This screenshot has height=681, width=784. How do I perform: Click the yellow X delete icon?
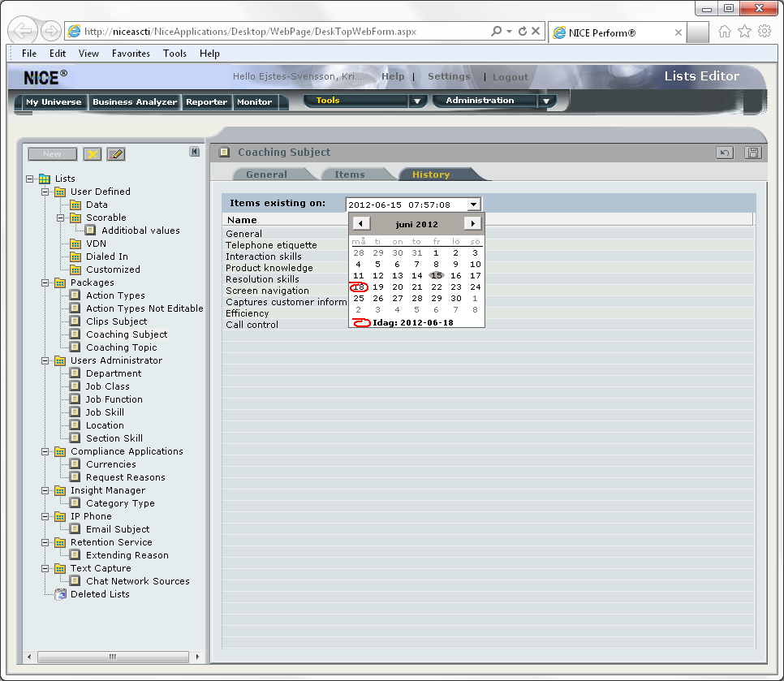click(x=92, y=153)
